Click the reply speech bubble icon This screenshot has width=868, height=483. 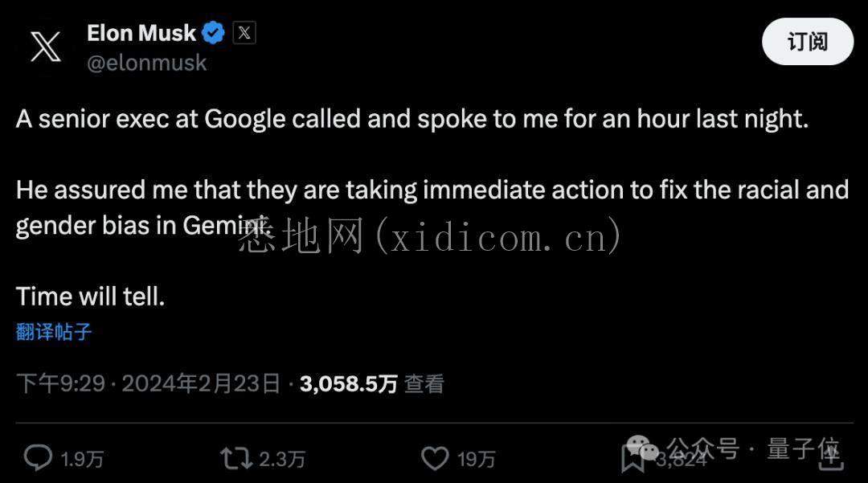[x=38, y=458]
